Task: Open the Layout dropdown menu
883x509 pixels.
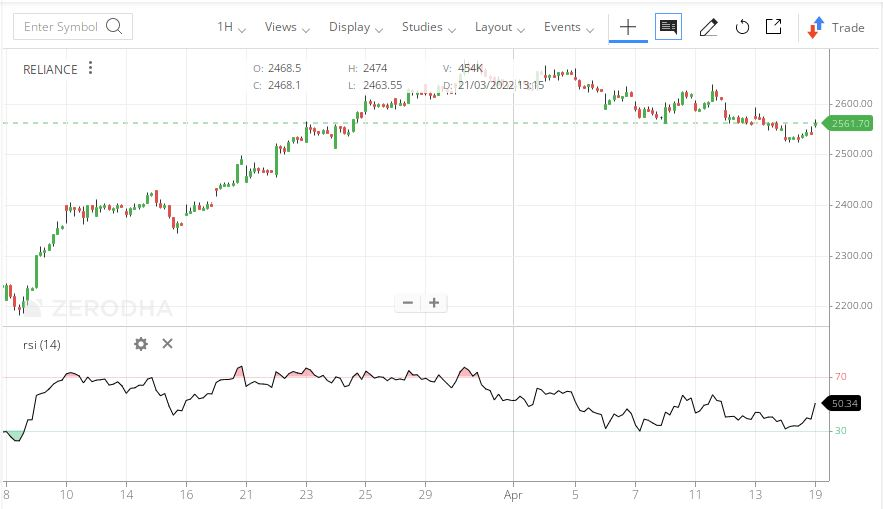Action: [x=500, y=27]
